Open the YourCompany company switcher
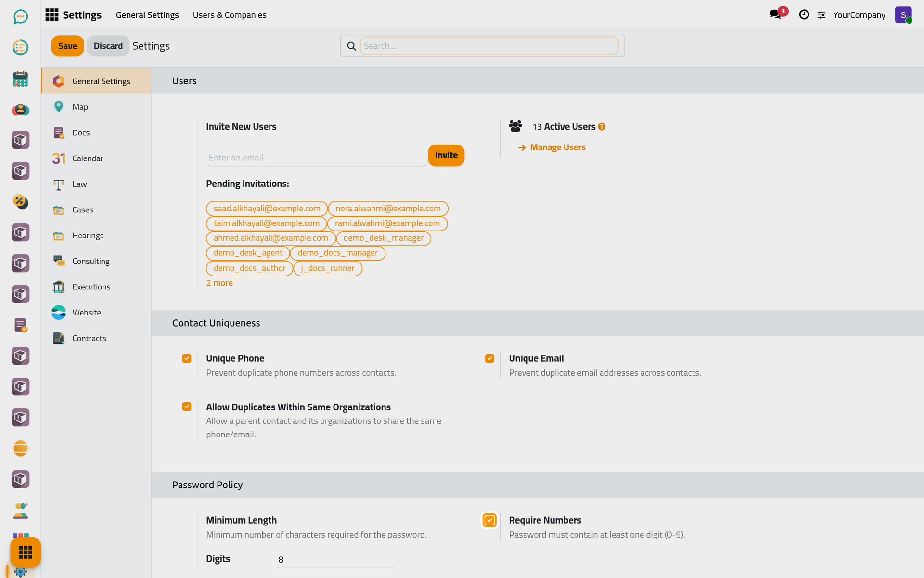924x578 pixels. click(859, 15)
